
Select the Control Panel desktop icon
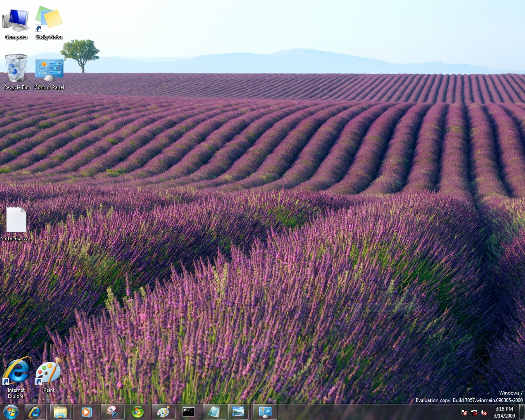tap(49, 71)
